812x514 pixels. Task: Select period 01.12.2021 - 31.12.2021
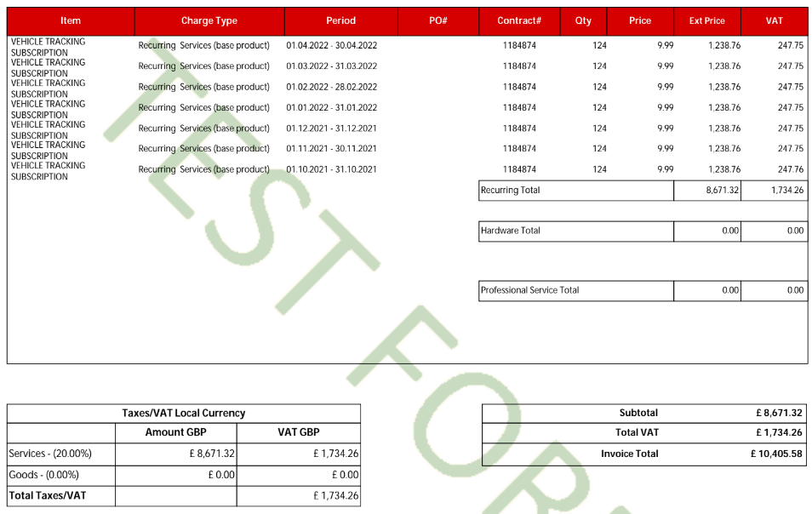coord(331,128)
